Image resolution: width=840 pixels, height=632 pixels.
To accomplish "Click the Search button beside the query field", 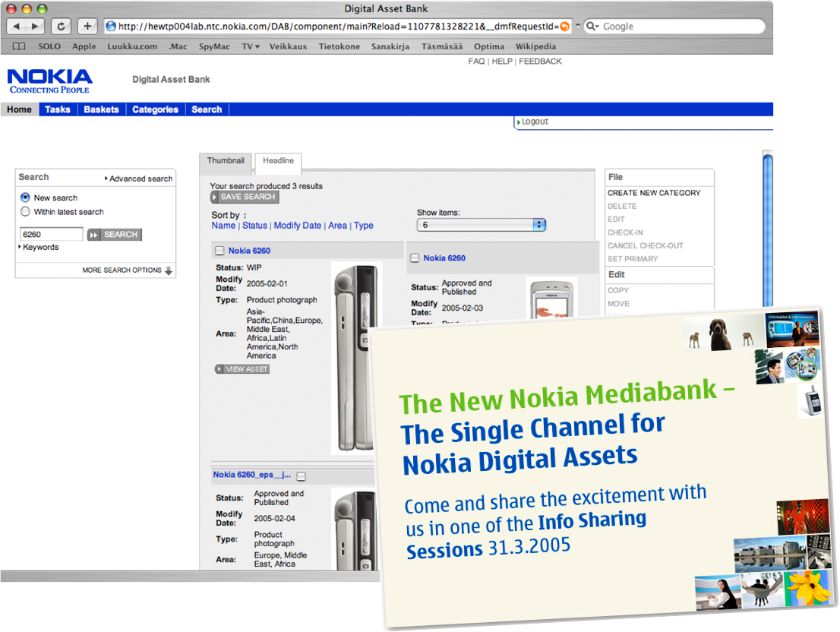I will (115, 235).
